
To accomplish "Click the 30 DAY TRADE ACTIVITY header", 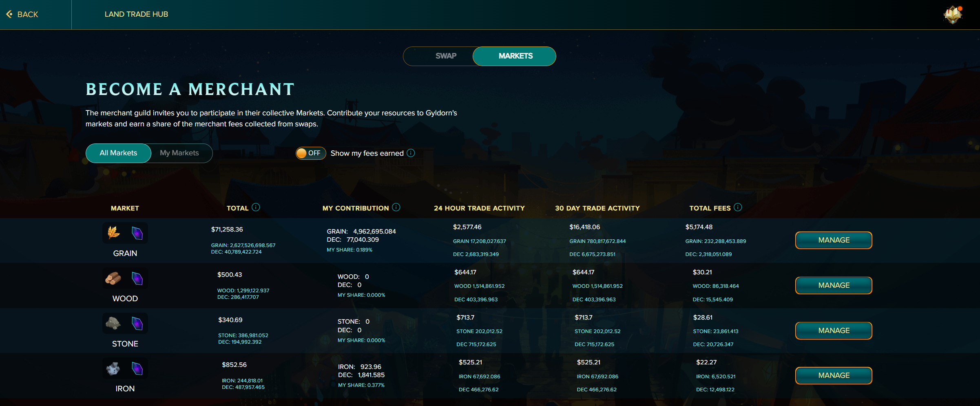I will tap(597, 208).
